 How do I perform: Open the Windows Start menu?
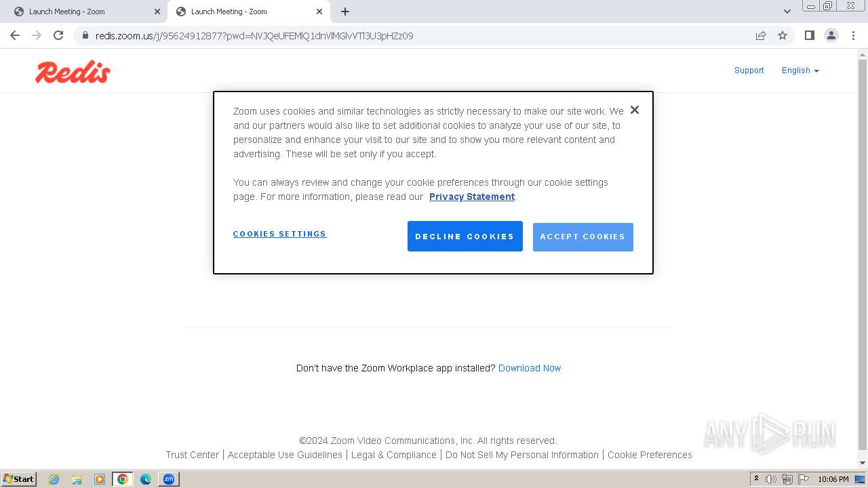[19, 479]
